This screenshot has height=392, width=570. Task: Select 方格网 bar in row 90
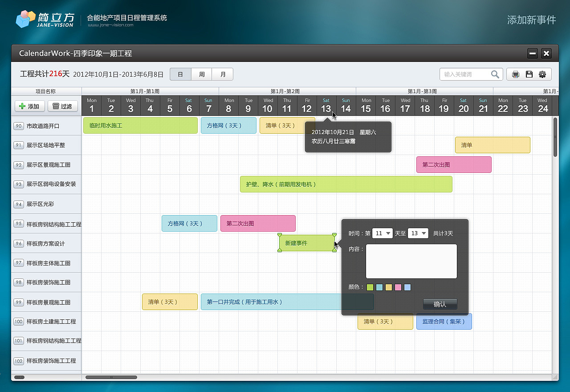pos(228,126)
